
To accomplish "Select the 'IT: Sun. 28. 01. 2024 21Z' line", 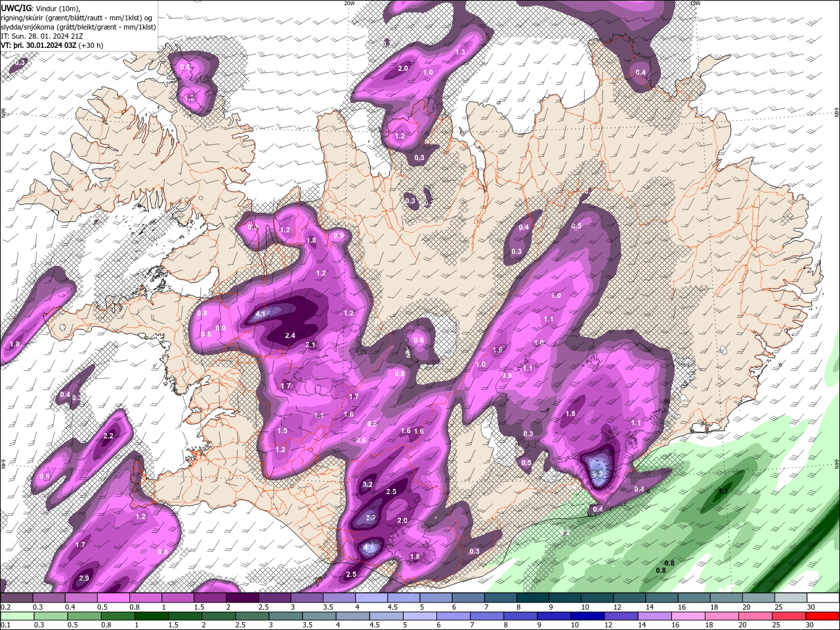I will pyautogui.click(x=42, y=36).
